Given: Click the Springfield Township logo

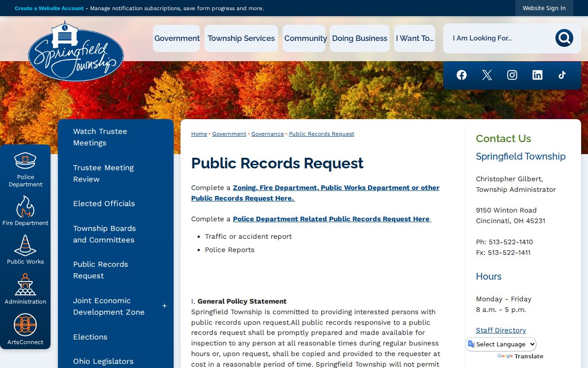Looking at the screenshot, I should tap(76, 52).
